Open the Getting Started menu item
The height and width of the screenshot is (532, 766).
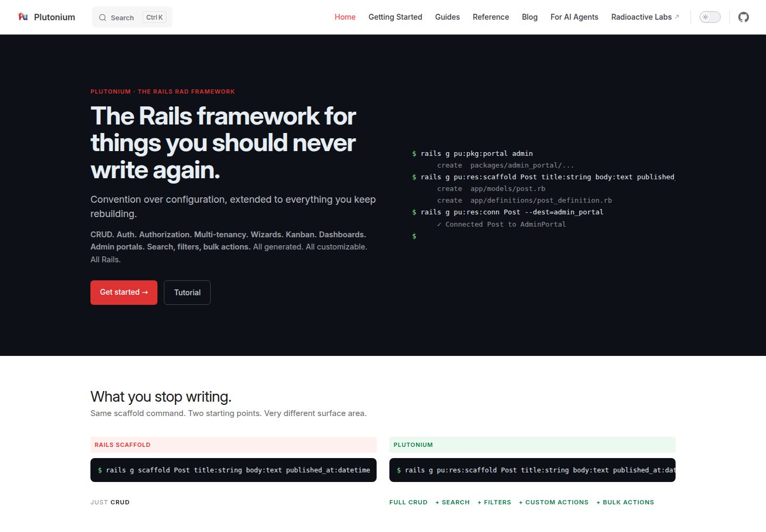[x=395, y=17]
